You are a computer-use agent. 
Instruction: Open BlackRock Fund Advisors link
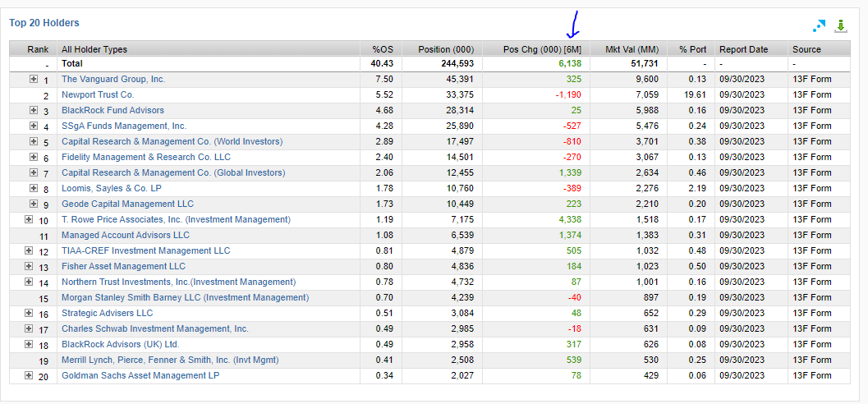[x=113, y=110]
